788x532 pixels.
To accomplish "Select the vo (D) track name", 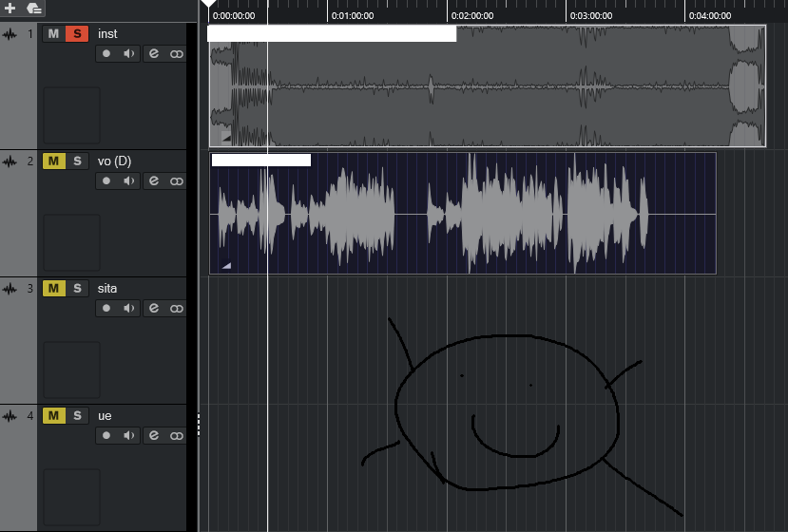I will pyautogui.click(x=115, y=161).
